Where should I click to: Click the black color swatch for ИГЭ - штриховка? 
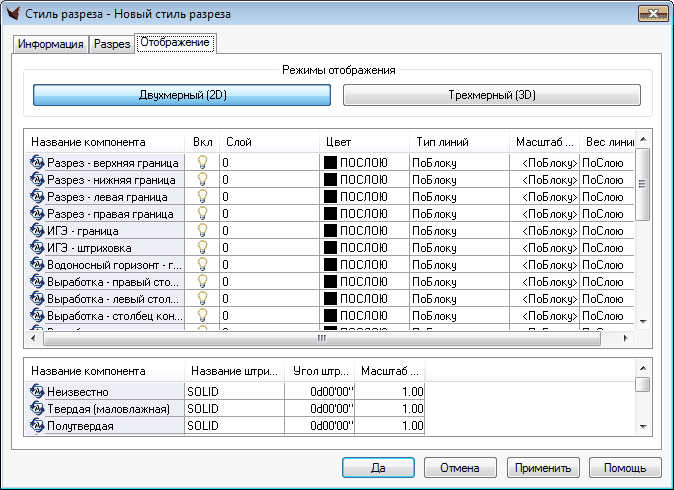point(330,247)
